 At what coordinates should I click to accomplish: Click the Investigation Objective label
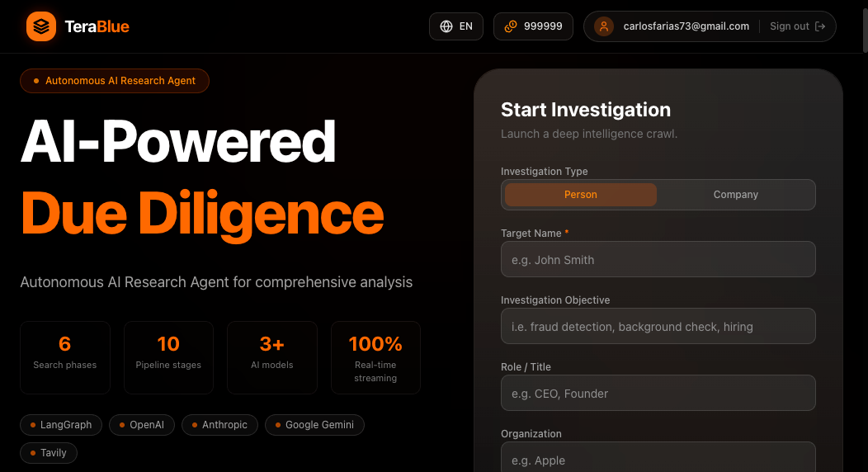click(555, 300)
